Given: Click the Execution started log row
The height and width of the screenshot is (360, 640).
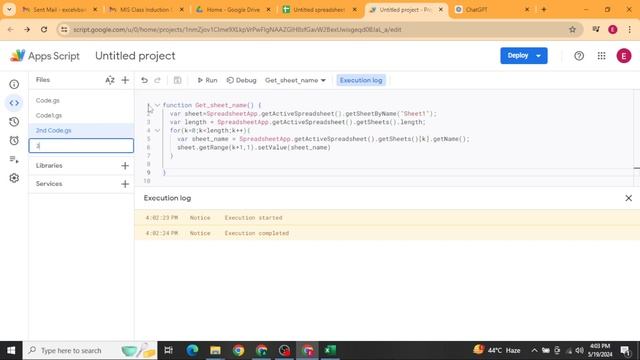Looking at the screenshot, I should [x=387, y=218].
